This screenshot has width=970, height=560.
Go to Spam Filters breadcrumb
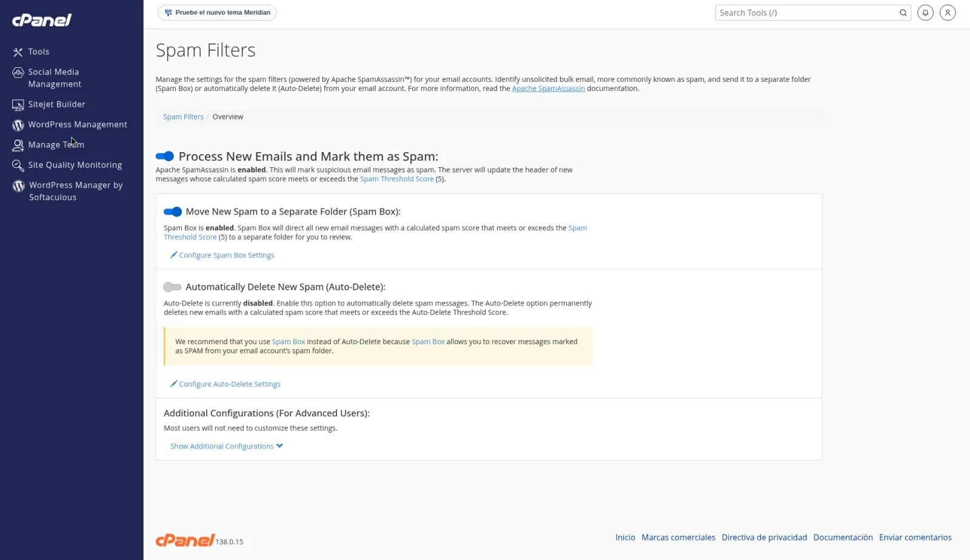[183, 117]
